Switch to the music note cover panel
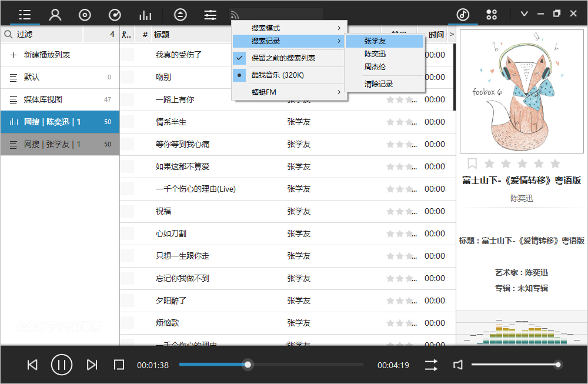 [x=463, y=14]
